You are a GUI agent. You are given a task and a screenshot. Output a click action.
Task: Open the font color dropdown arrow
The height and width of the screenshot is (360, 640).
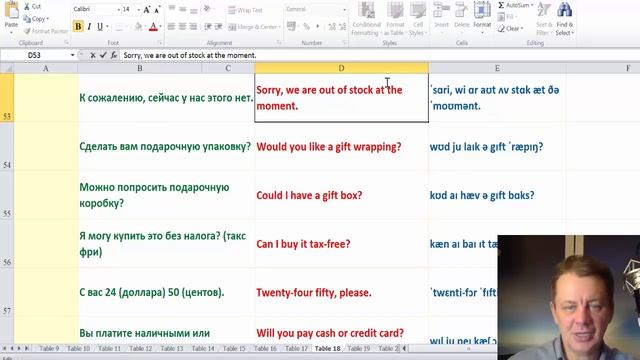160,27
